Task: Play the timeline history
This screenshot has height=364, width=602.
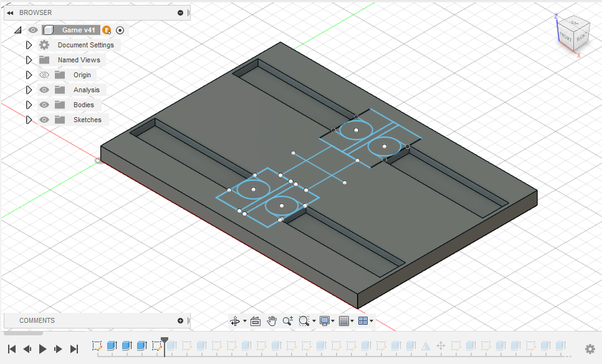Action: [42, 349]
